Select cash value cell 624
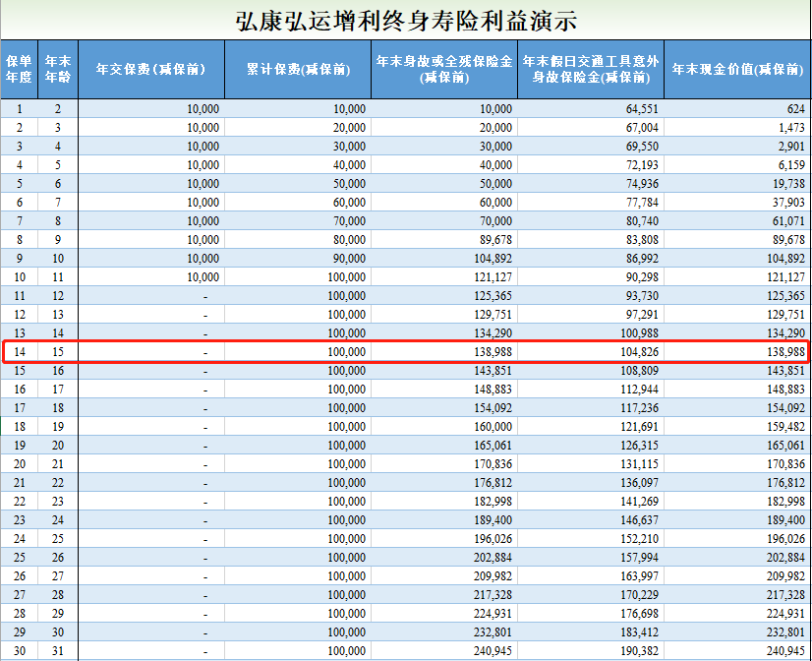Screen dimensions: 812x661 pyautogui.click(x=737, y=109)
